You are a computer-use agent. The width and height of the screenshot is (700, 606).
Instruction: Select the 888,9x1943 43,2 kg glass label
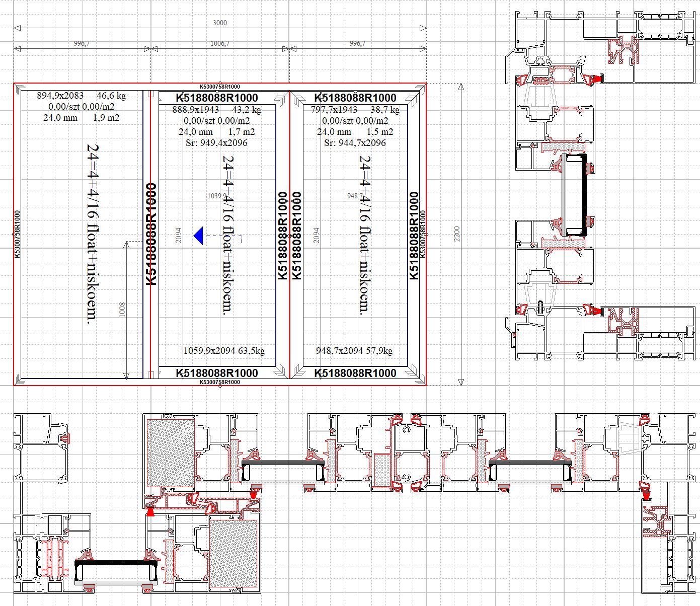point(217,109)
